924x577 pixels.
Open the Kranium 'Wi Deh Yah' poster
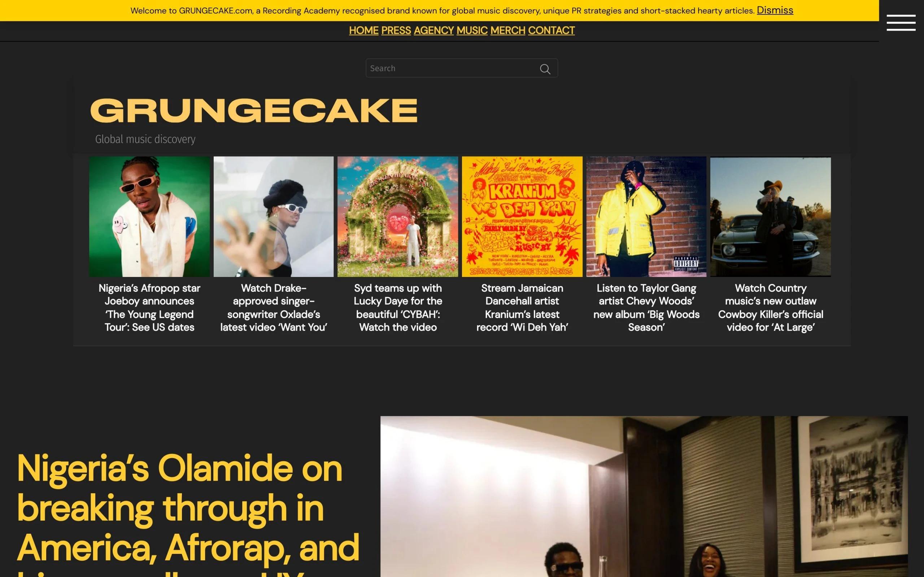pos(522,216)
